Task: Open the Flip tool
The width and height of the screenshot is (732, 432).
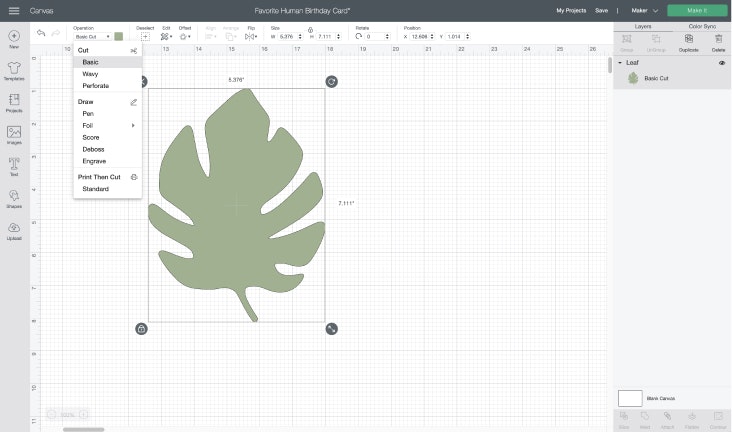Action: tap(250, 36)
